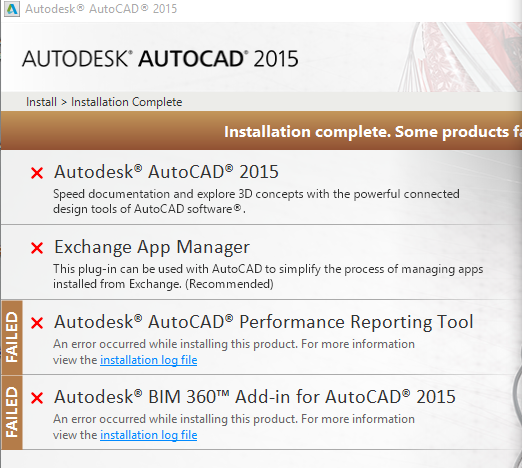The width and height of the screenshot is (522, 468).
Task: Click FAILED badge for Performance Reporting Tool
Action: [12, 337]
